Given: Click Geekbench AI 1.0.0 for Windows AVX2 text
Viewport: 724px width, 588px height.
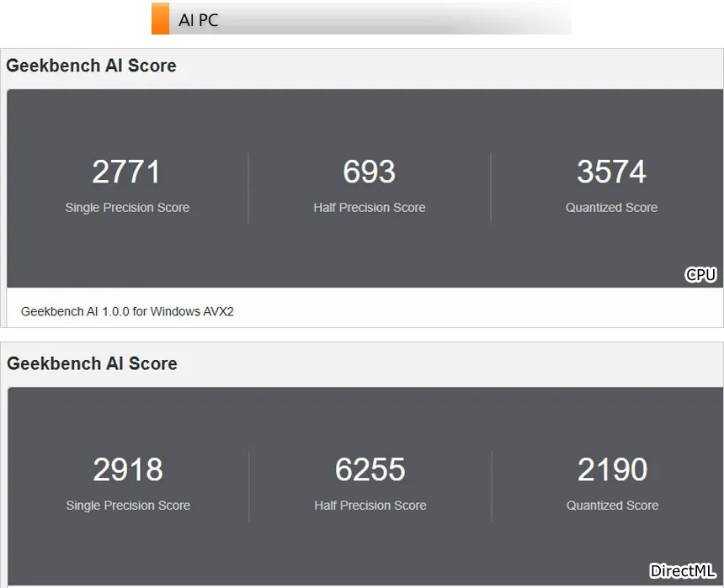Looking at the screenshot, I should pos(127,311).
